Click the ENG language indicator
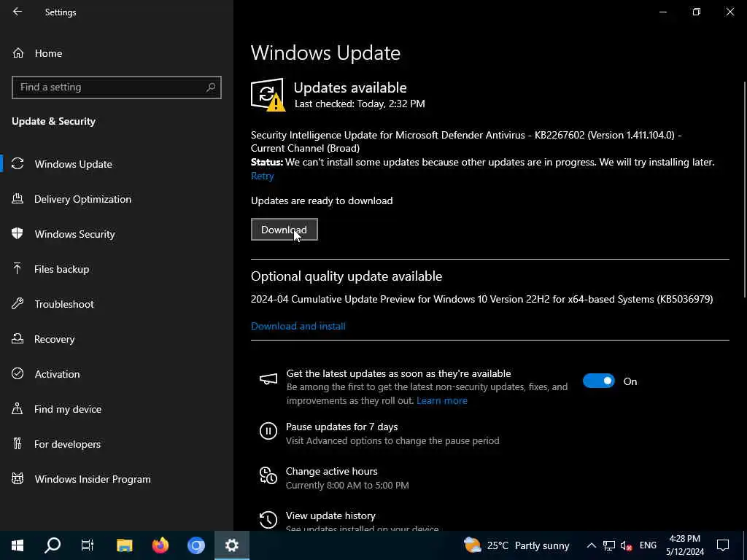Image resolution: width=747 pixels, height=560 pixels. coord(648,545)
